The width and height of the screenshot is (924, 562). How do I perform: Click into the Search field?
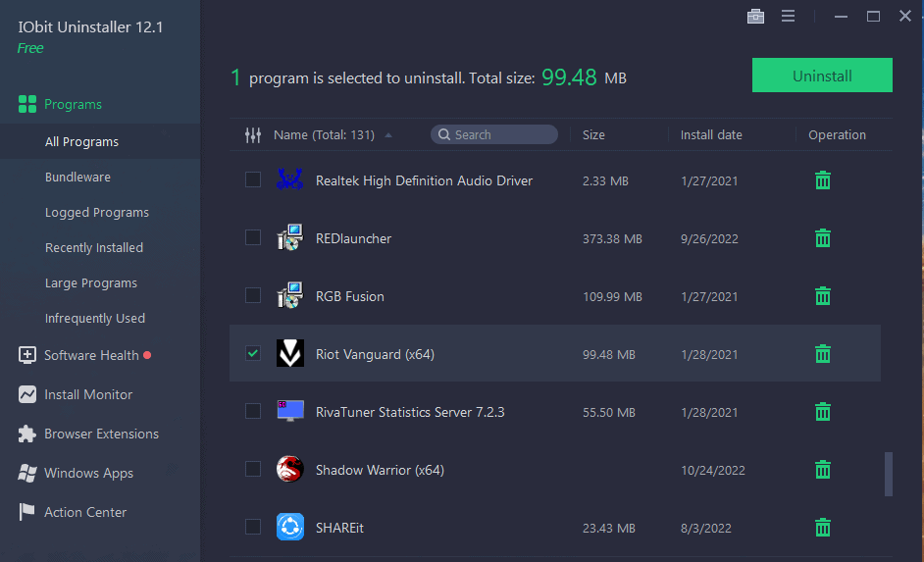coord(494,134)
